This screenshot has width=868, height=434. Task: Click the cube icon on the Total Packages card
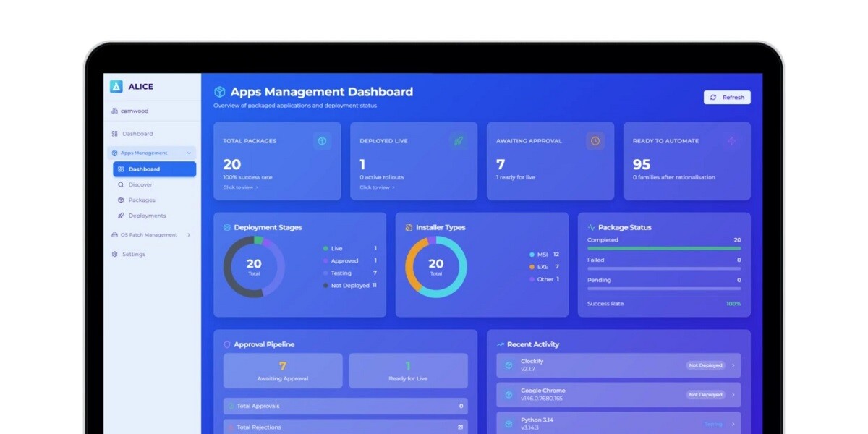pos(322,141)
